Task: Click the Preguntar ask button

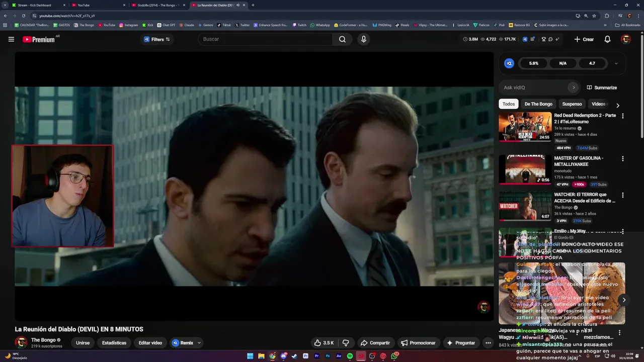Action: (x=460, y=343)
